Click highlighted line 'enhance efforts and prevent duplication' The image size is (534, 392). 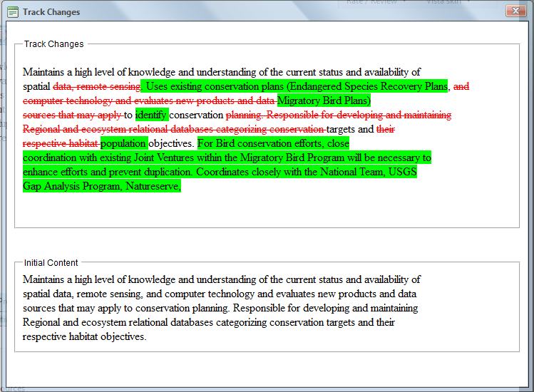(x=107, y=172)
